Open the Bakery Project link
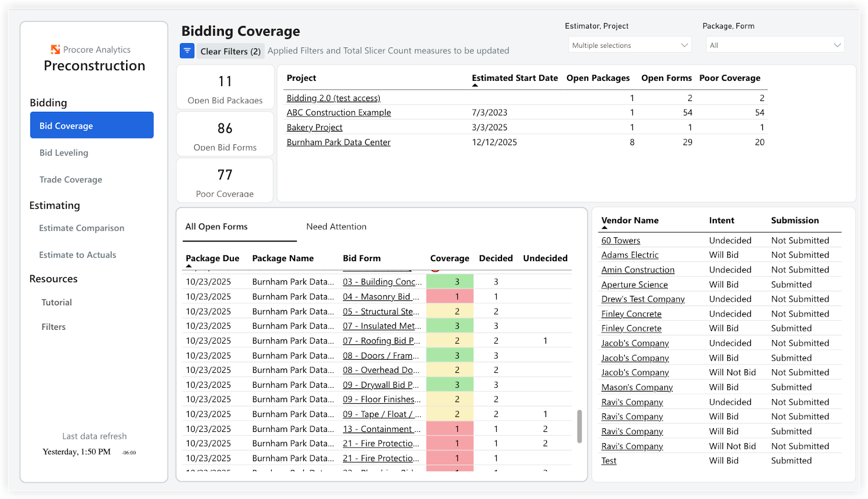 click(x=314, y=127)
